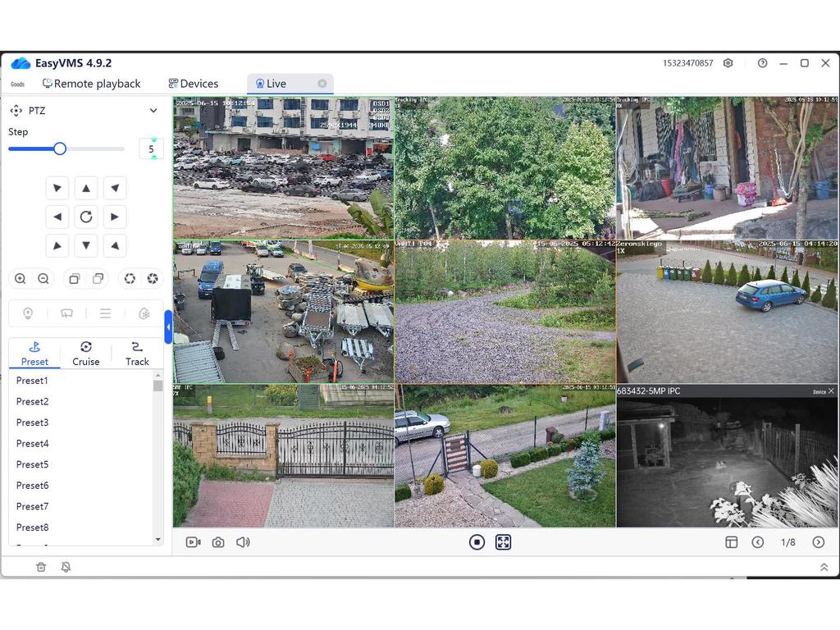Image resolution: width=840 pixels, height=630 pixels.
Task: Take a snapshot with the camera icon
Action: click(x=218, y=542)
